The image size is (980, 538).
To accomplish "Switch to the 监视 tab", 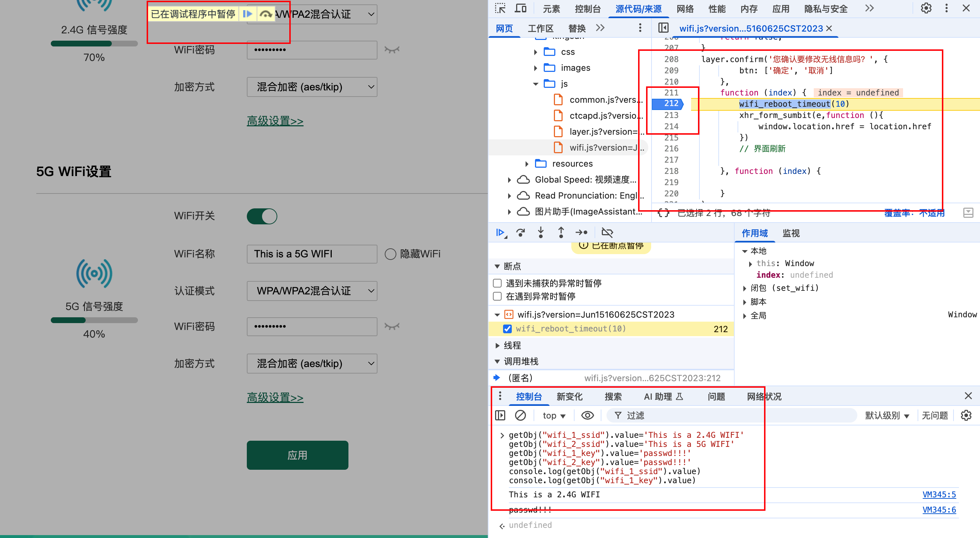I will [x=791, y=233].
